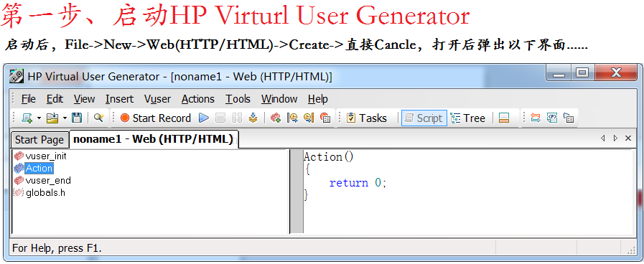Click the Start Record button
Screen dimensions: 644x264
click(156, 118)
